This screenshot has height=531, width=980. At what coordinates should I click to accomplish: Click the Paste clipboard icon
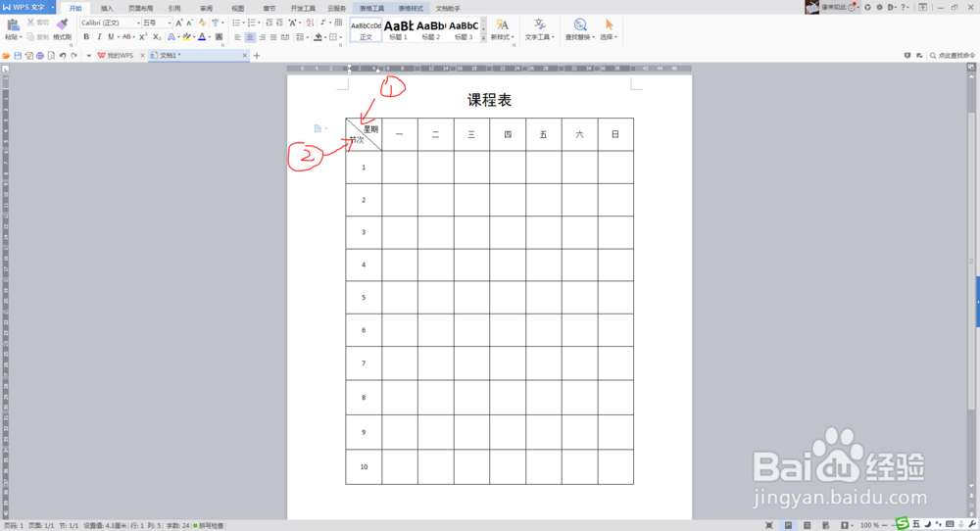[12, 25]
